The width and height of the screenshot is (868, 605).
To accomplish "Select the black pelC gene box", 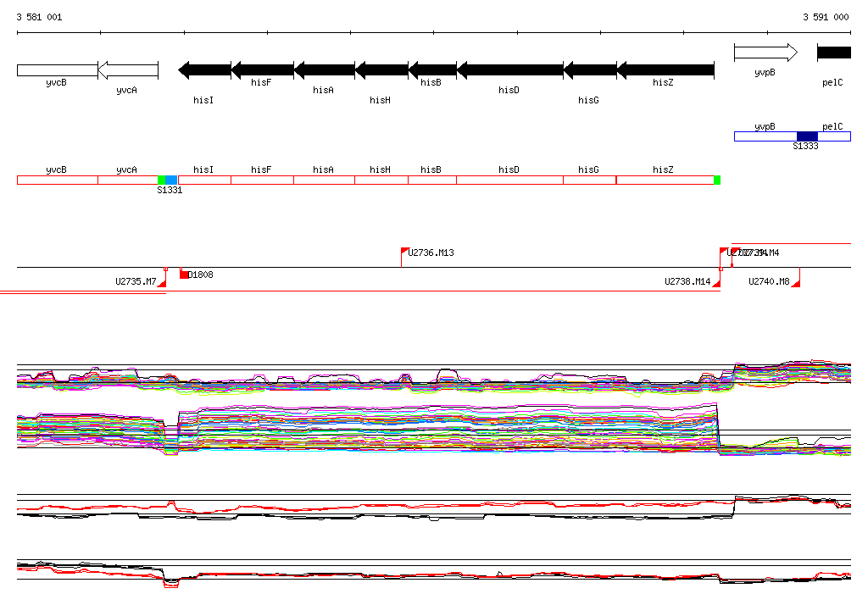I will [834, 53].
